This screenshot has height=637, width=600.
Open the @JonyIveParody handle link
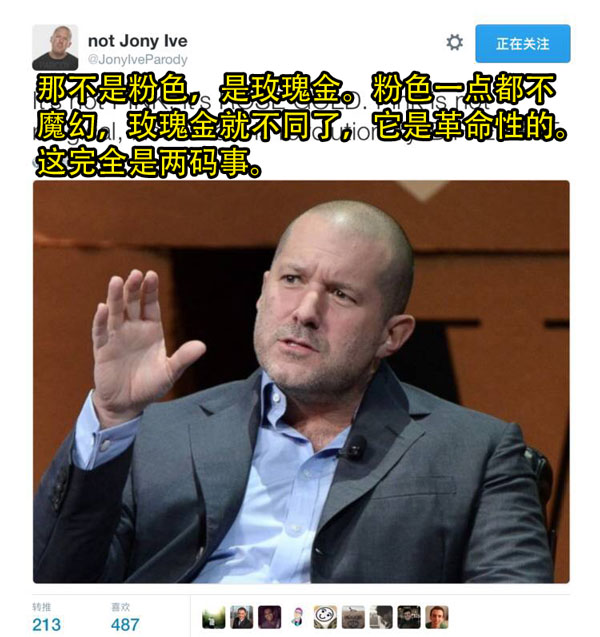pyautogui.click(x=138, y=60)
